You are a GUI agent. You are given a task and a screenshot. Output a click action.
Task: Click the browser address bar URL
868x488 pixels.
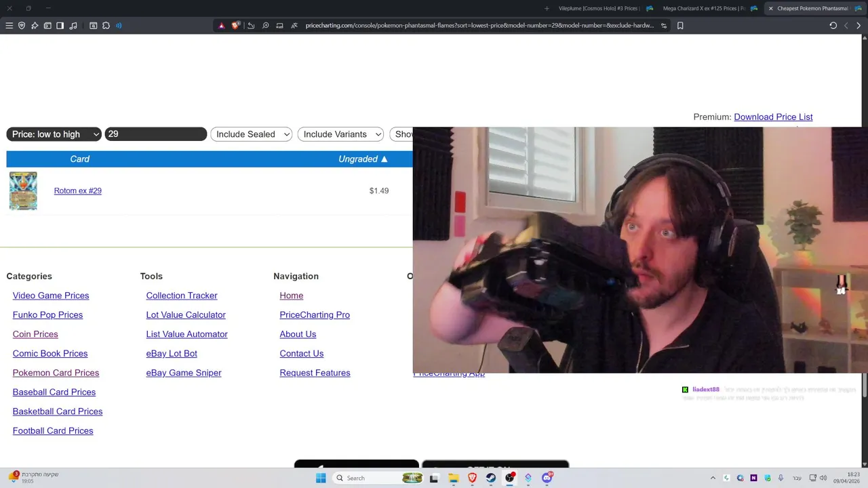click(x=479, y=26)
